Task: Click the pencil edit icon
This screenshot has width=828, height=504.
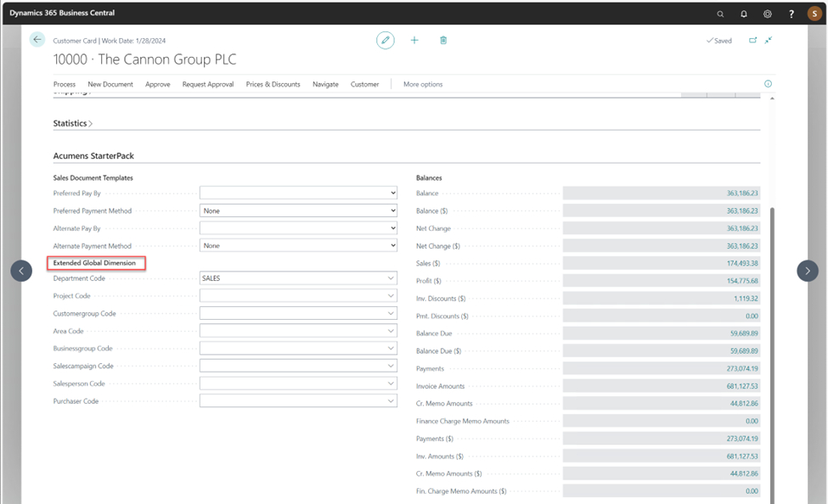Action: tap(386, 40)
